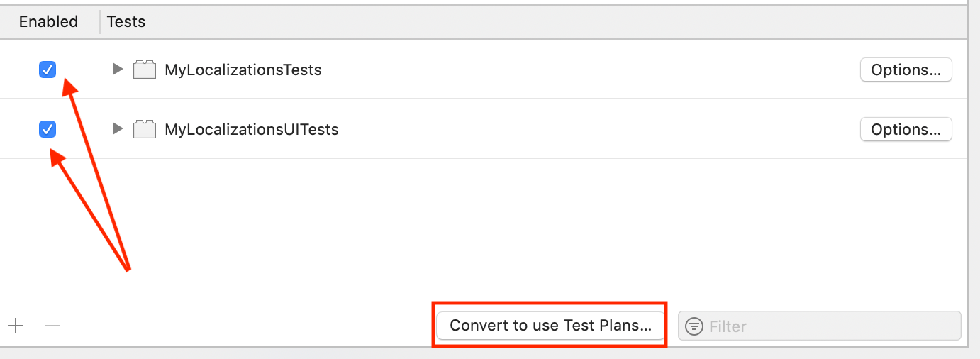Click the MyLocalizationsUITests bundle icon
The height and width of the screenshot is (359, 980).
[x=145, y=129]
